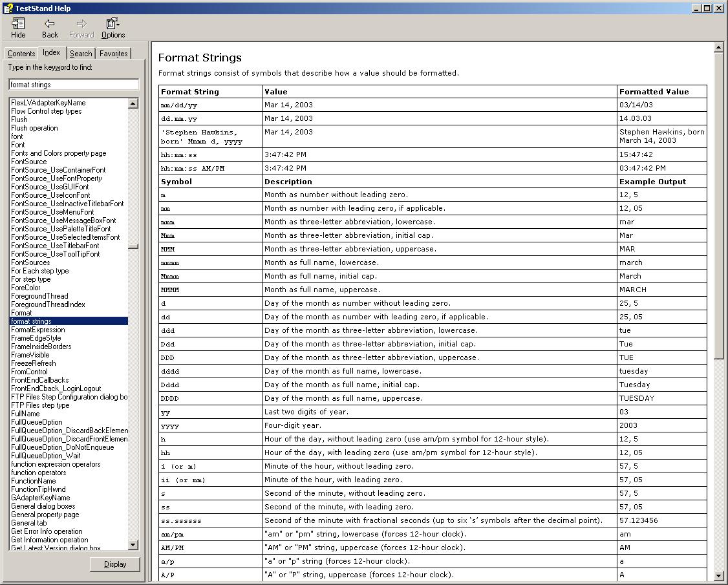This screenshot has height=585, width=728.
Task: Click the 'ss.ssssss' symbol cell
Action: (x=210, y=520)
